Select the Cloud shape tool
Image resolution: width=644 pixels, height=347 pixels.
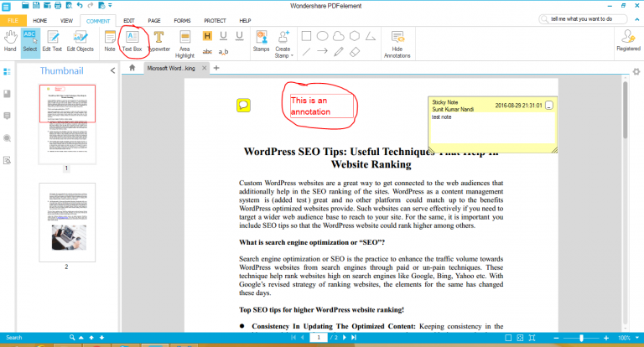coord(339,36)
